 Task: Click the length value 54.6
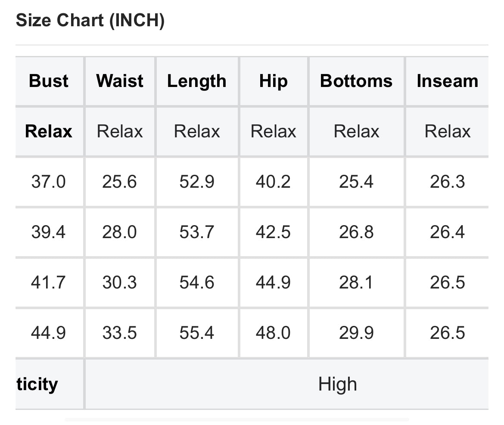197,282
